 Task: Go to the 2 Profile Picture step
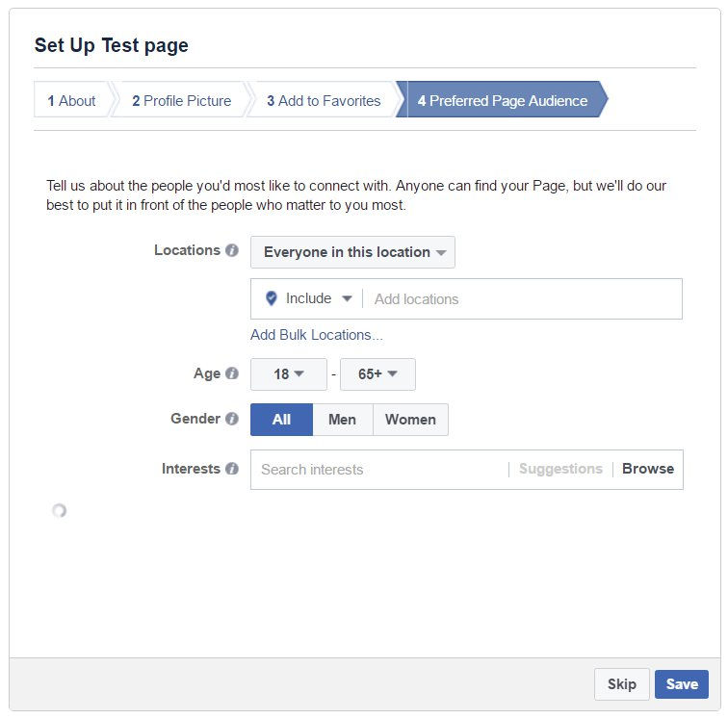coord(182,101)
